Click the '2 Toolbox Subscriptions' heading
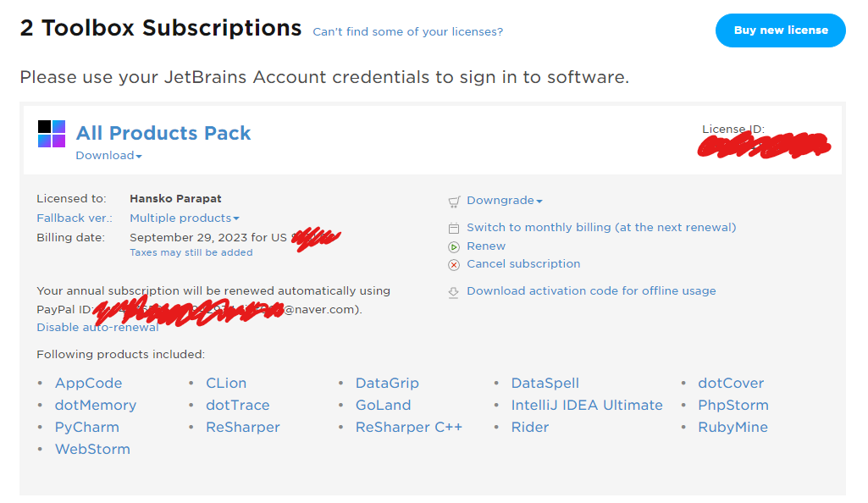The image size is (868, 503). click(161, 28)
